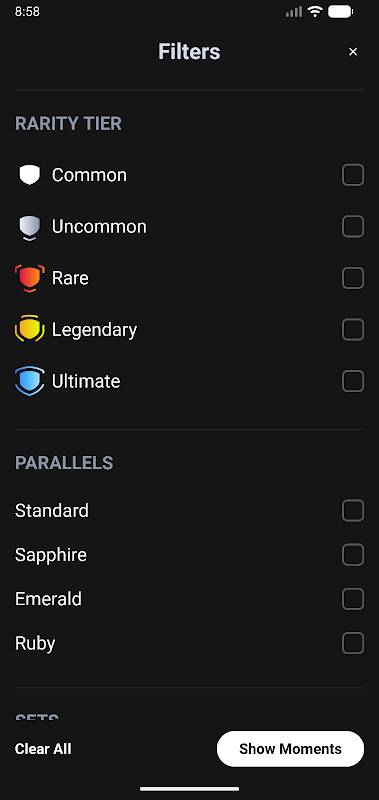Click the white Common tier shield icon
The width and height of the screenshot is (379, 800).
(x=30, y=175)
